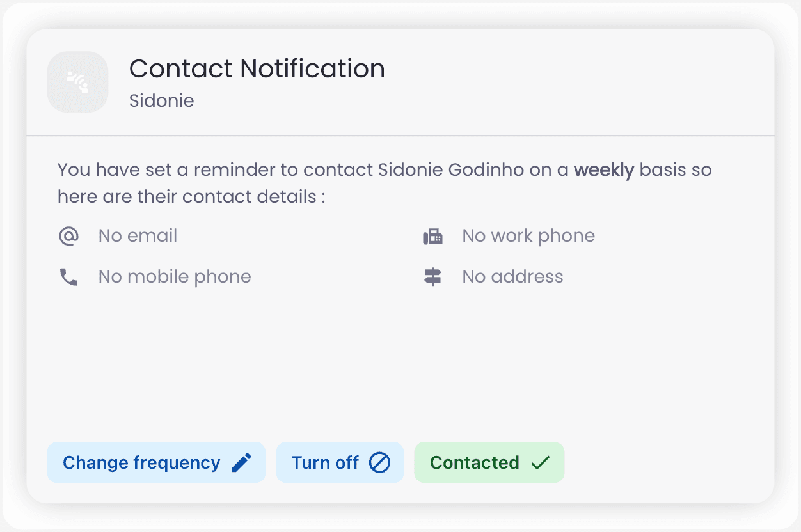Select the No email text
This screenshot has height=532, width=801.
(138, 235)
